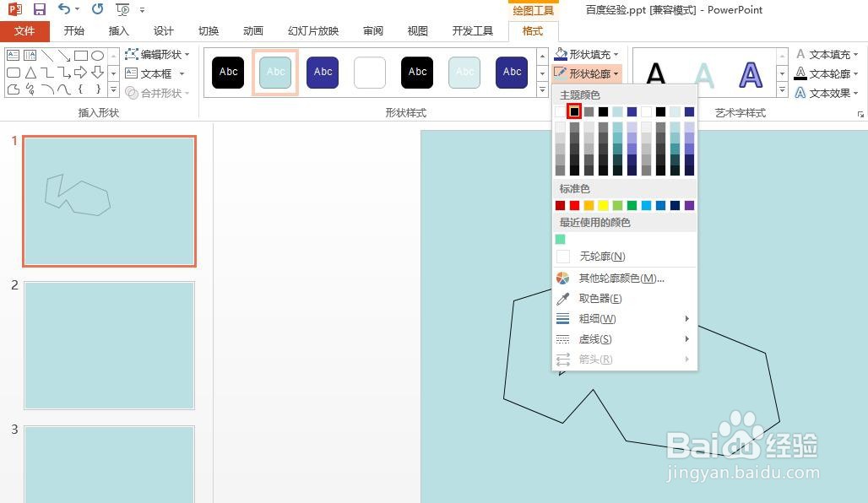Customize Quick Access Toolbar dropdown arrow
This screenshot has width=868, height=503.
click(142, 10)
